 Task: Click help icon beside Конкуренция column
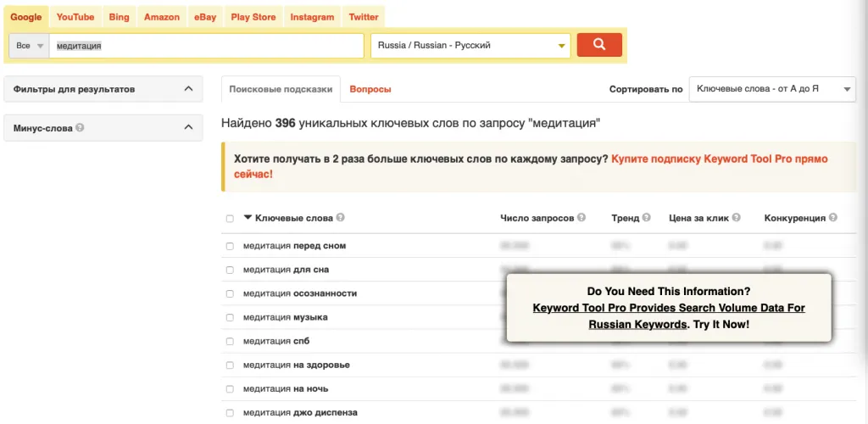click(833, 218)
